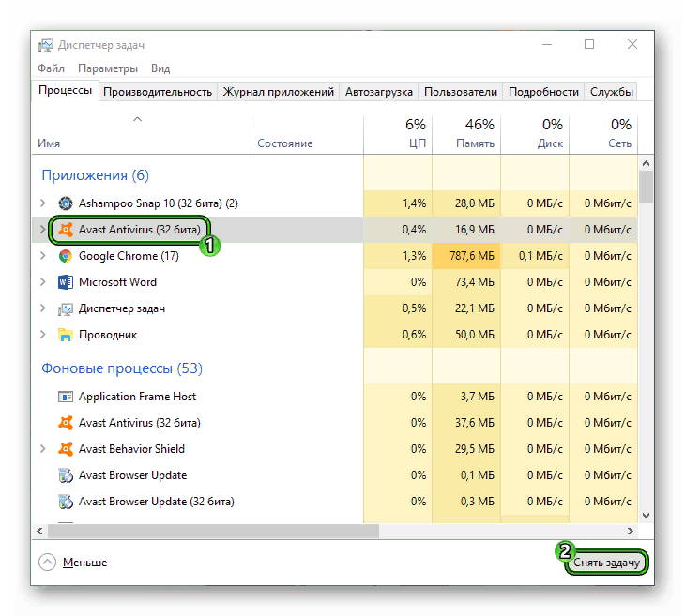The height and width of the screenshot is (616, 685).
Task: Open the Вид menu
Action: pyautogui.click(x=160, y=68)
